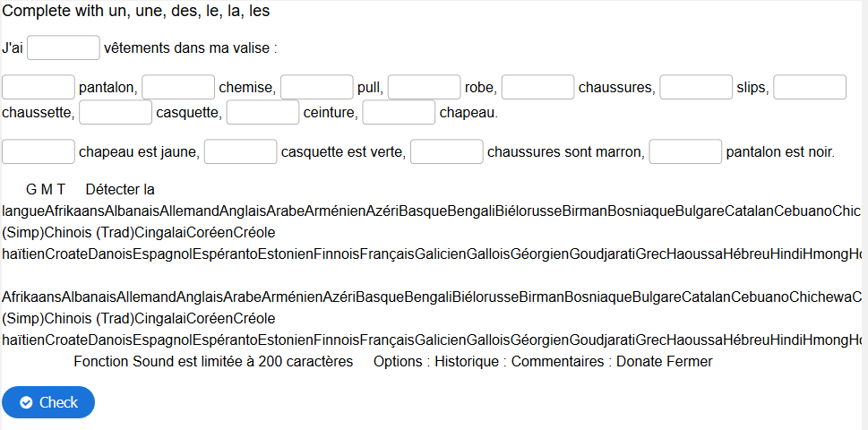Click the Check button
Image resolution: width=868 pixels, height=430 pixels.
[48, 402]
